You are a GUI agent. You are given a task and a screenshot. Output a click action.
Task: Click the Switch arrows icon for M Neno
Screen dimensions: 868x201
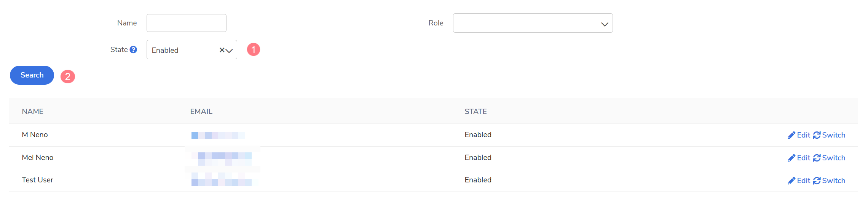point(817,135)
